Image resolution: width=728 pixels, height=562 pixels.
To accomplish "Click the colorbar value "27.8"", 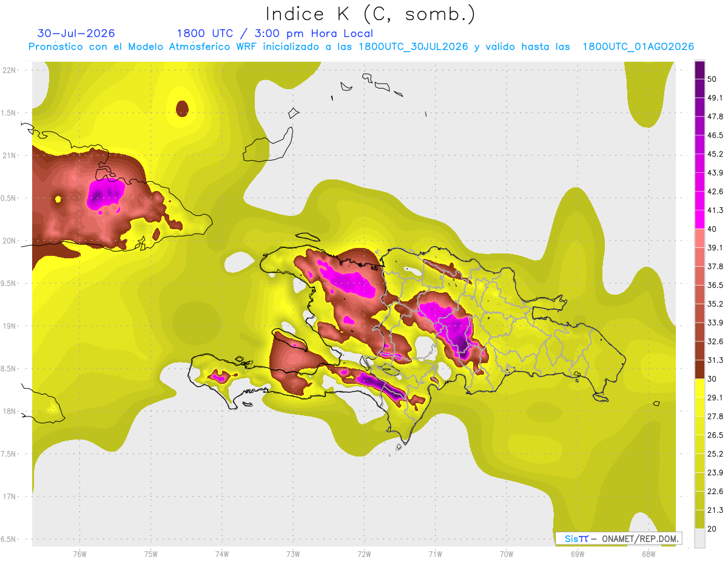I will [x=715, y=416].
